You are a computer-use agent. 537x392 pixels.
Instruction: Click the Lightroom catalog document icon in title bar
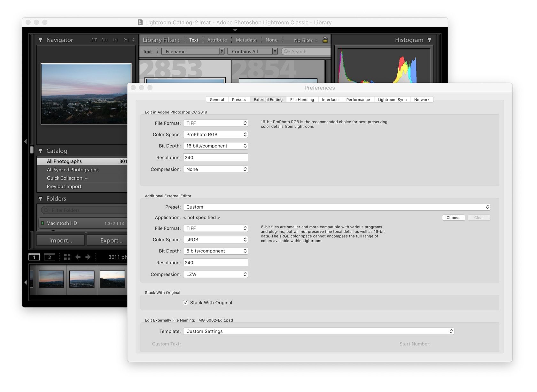click(x=140, y=22)
